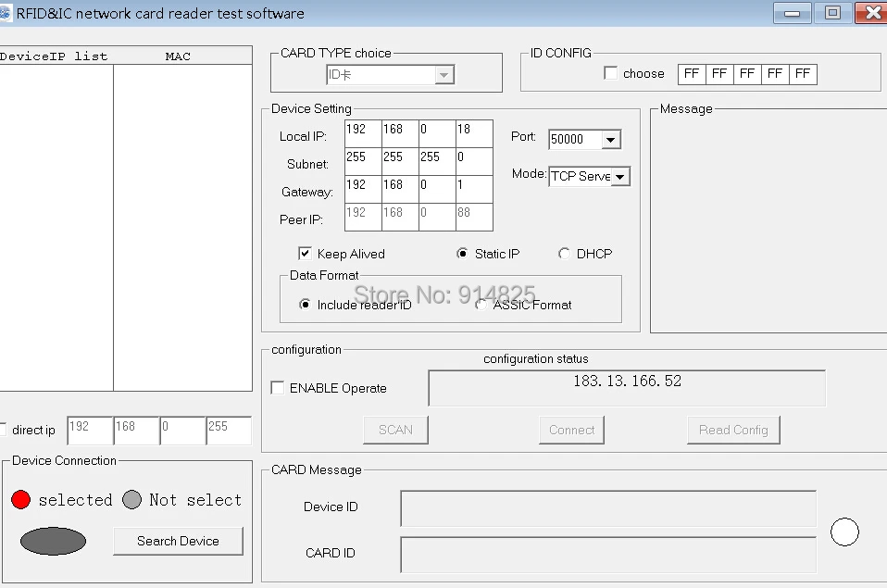Click the DeviceIP list column header
Viewport: 887px width, 588px height.
tap(56, 56)
